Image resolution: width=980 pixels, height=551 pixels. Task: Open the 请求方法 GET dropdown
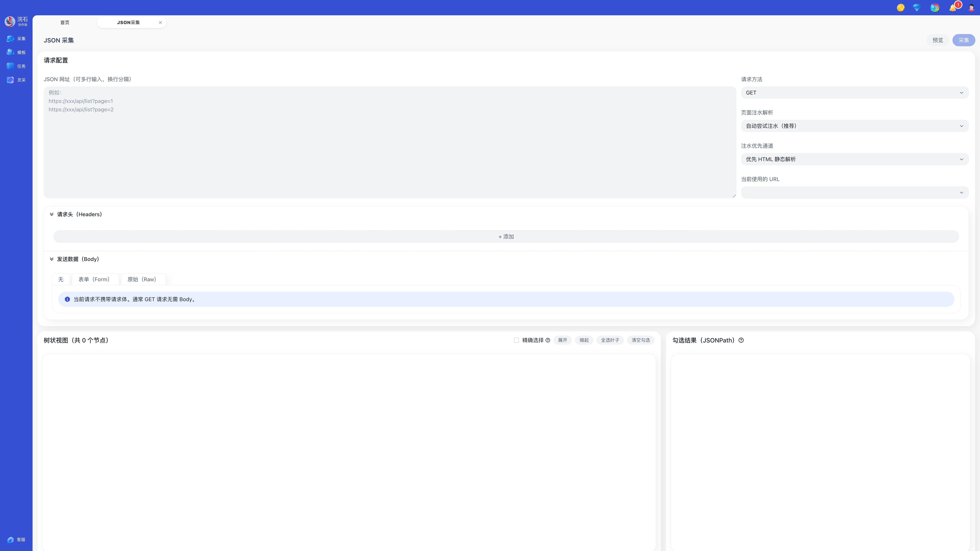[x=854, y=93]
